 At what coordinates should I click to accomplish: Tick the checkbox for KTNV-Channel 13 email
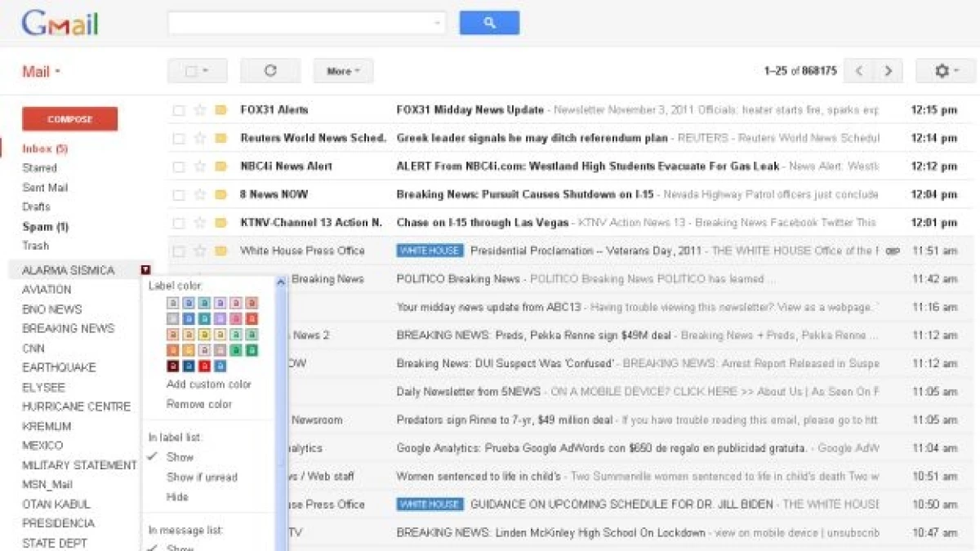pyautogui.click(x=178, y=223)
